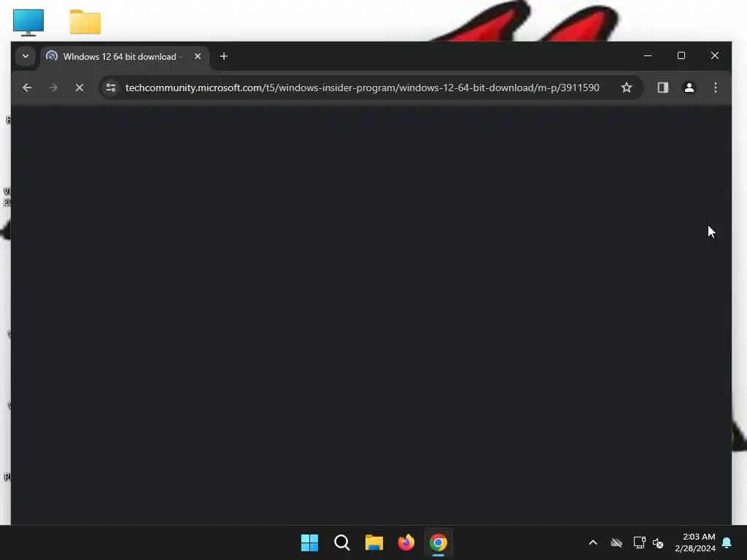Open taskbar Search
Viewport: 747px width, 560px height.
tap(342, 542)
